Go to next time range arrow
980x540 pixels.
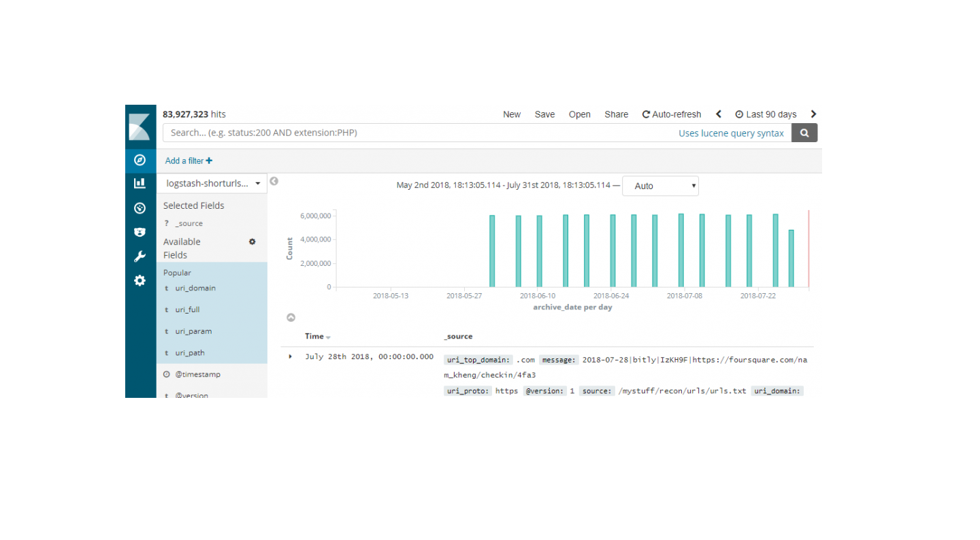tap(813, 114)
